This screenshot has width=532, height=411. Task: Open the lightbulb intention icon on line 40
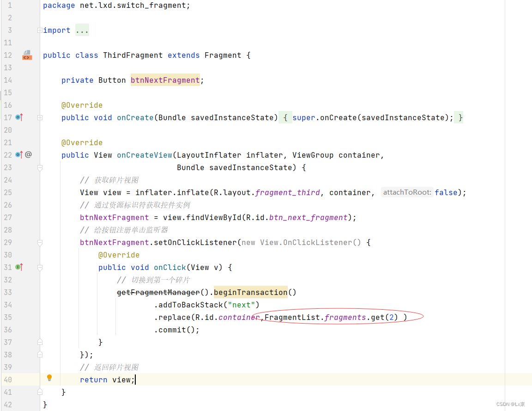click(49, 378)
